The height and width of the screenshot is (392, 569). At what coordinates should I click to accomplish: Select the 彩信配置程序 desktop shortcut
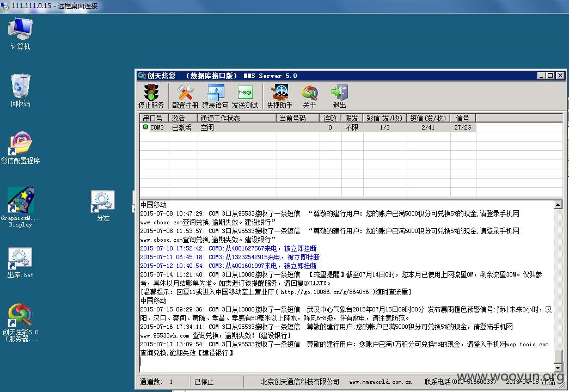pyautogui.click(x=20, y=148)
